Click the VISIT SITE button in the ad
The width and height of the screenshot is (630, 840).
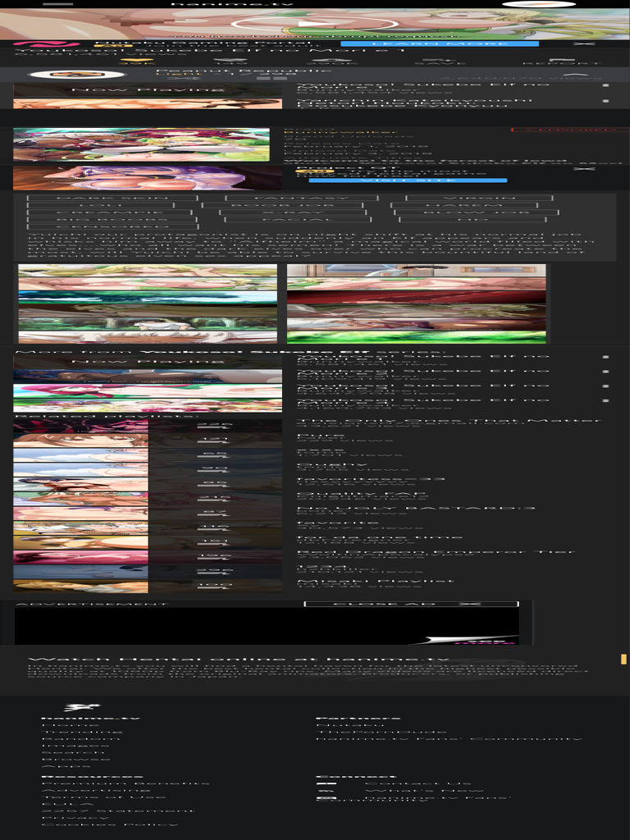point(408,180)
